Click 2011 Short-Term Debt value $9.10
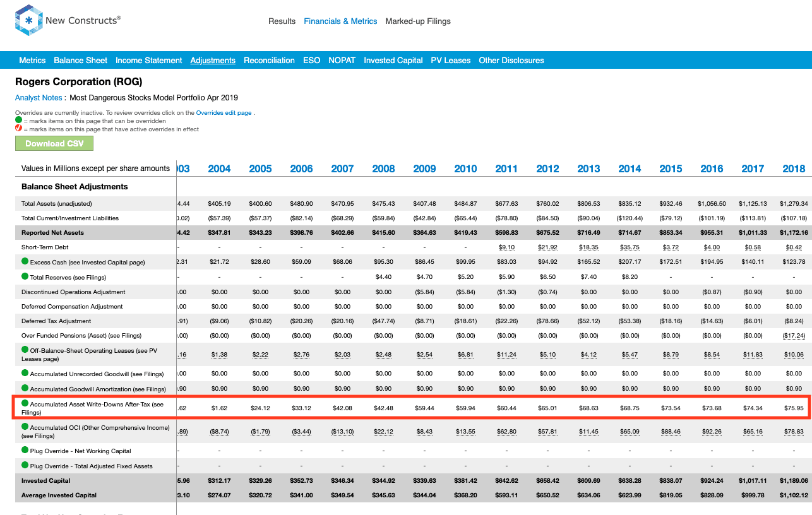 tap(506, 247)
